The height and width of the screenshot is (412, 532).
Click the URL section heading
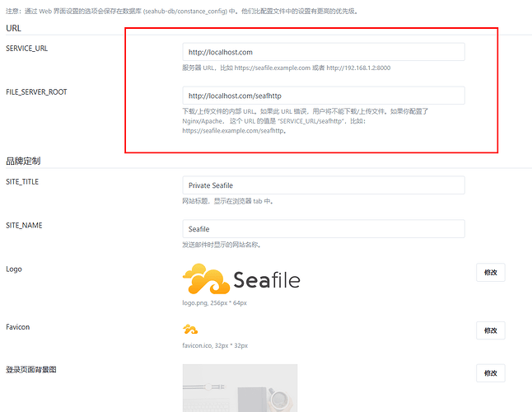[13, 28]
